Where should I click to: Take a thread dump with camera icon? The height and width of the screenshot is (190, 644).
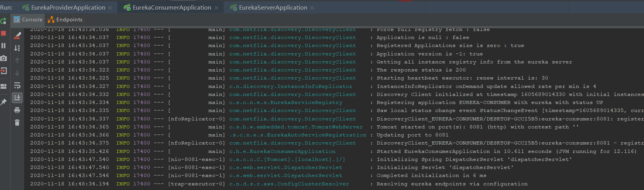pos(3,58)
